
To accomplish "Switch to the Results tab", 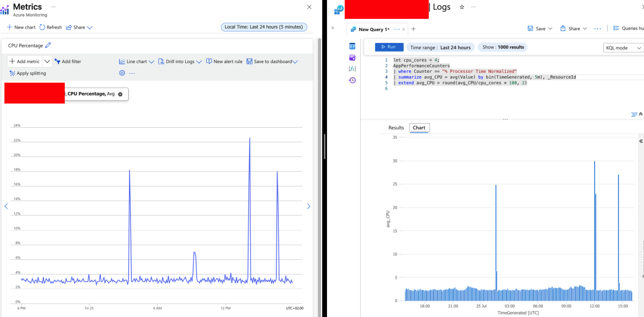I will (x=396, y=128).
